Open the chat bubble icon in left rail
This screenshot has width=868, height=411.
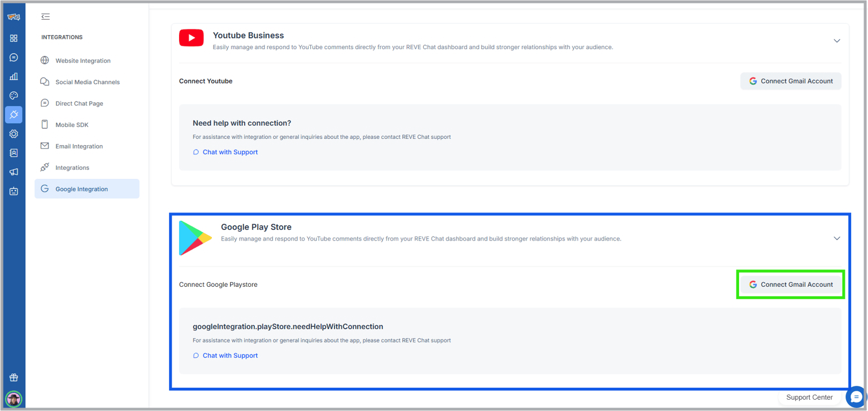coord(14,58)
